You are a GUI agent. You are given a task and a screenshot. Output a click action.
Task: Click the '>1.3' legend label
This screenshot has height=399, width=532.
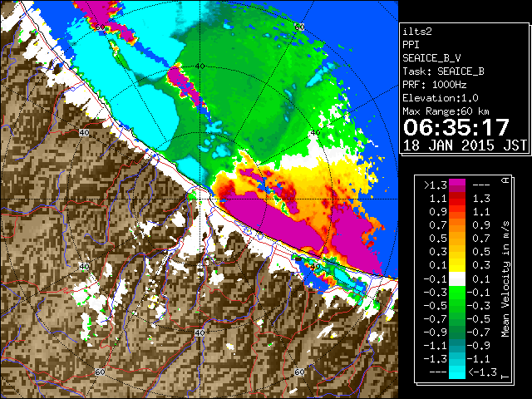436,185
